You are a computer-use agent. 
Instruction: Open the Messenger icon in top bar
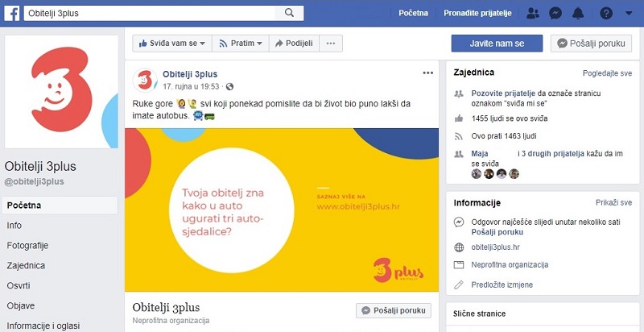point(555,13)
